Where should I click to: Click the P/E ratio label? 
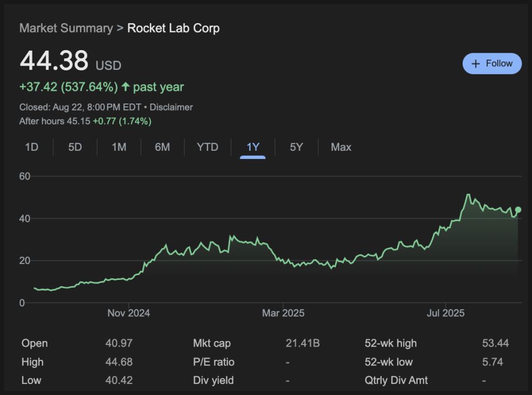coord(214,362)
